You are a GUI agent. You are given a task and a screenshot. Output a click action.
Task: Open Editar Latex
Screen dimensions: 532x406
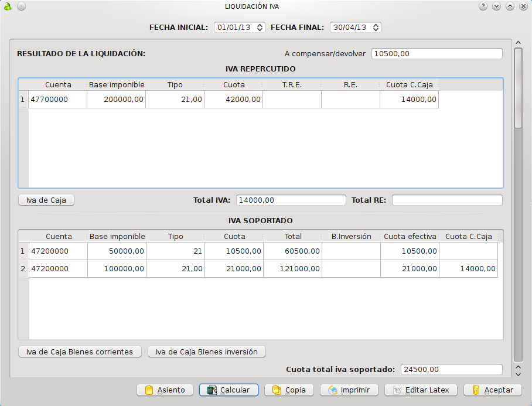point(421,390)
